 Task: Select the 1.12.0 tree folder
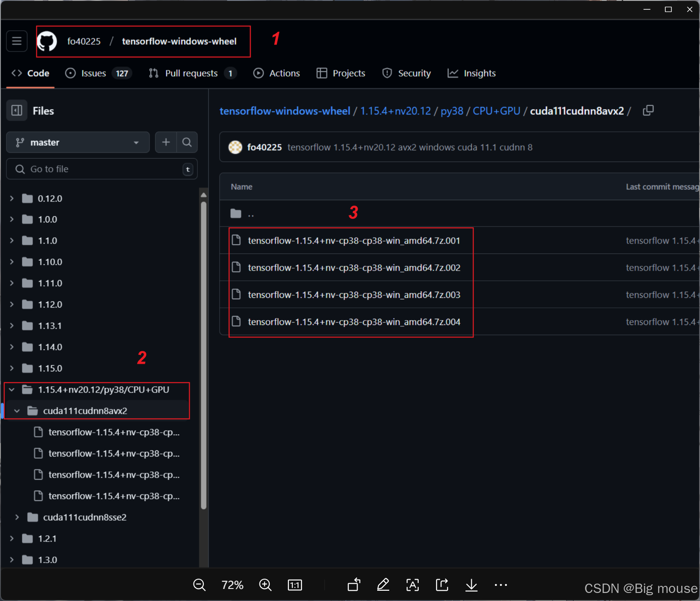[50, 305]
